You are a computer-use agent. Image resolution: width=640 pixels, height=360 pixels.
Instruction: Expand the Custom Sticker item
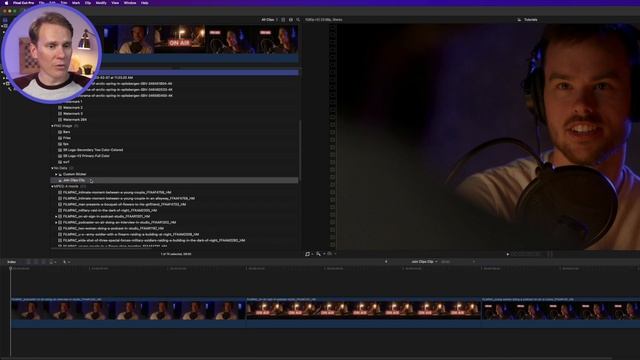tap(56, 174)
